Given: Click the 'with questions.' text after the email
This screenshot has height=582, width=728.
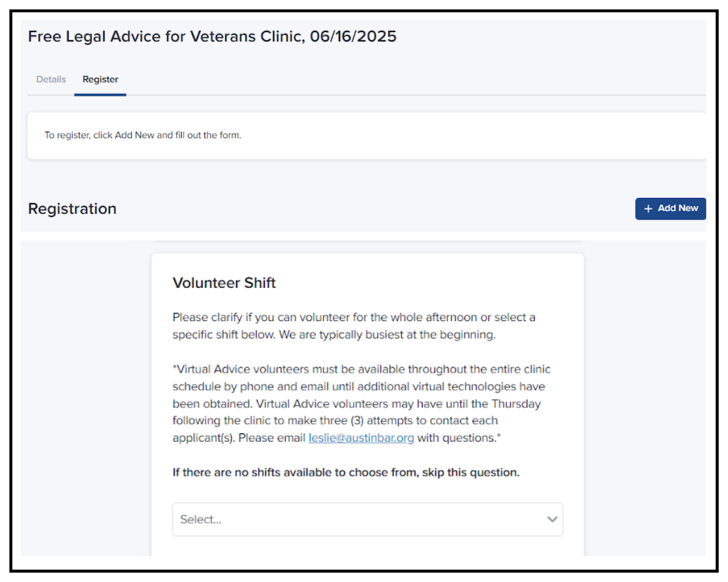Looking at the screenshot, I should point(459,438).
